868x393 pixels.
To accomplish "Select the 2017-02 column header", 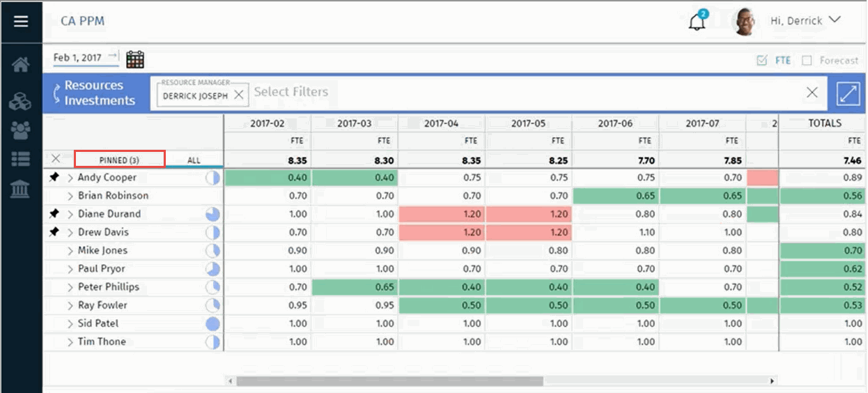I will [268, 123].
